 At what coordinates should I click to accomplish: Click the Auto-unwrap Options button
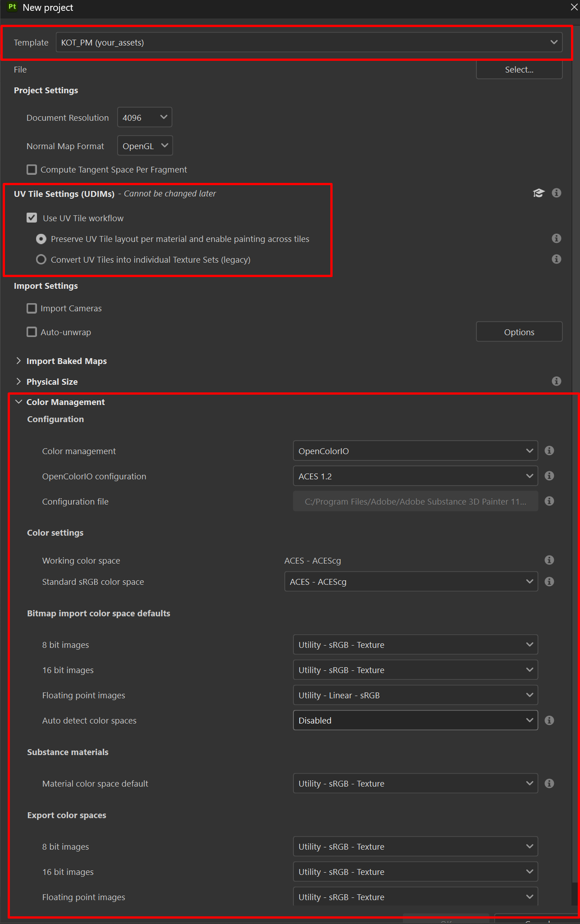pos(519,332)
